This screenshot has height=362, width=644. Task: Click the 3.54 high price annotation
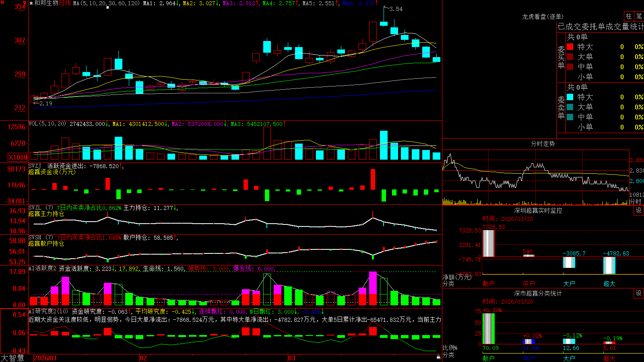pyautogui.click(x=396, y=9)
